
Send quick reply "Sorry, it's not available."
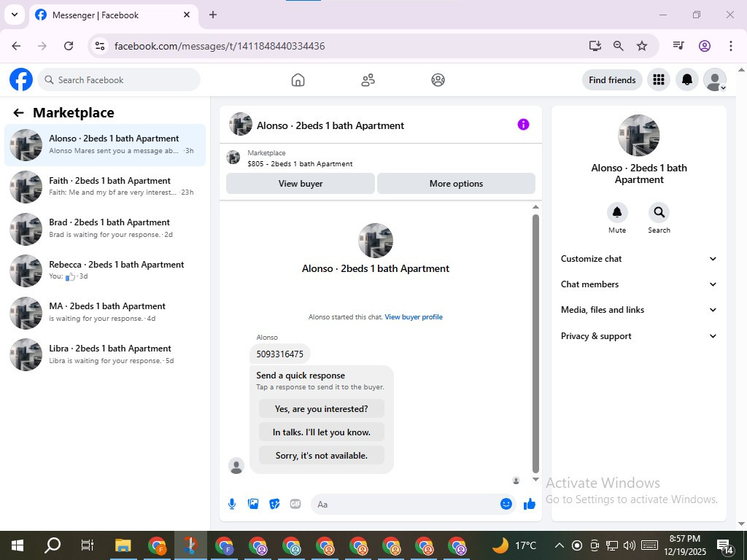(x=322, y=455)
